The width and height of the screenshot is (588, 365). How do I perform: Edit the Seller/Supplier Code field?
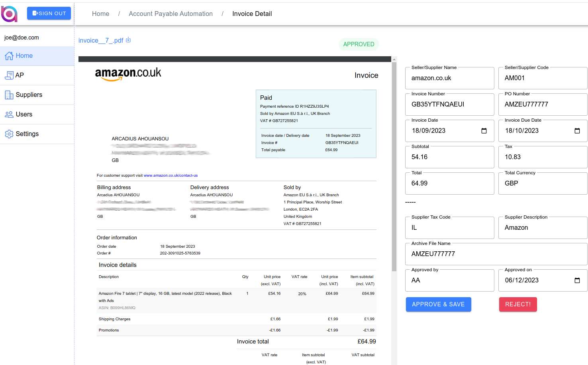pos(543,78)
